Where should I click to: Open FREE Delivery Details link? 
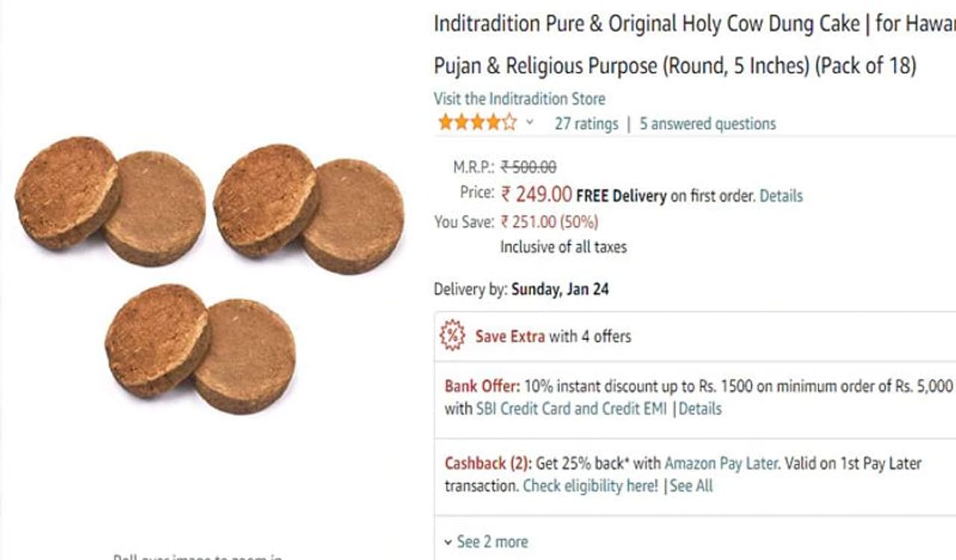pyautogui.click(x=781, y=196)
